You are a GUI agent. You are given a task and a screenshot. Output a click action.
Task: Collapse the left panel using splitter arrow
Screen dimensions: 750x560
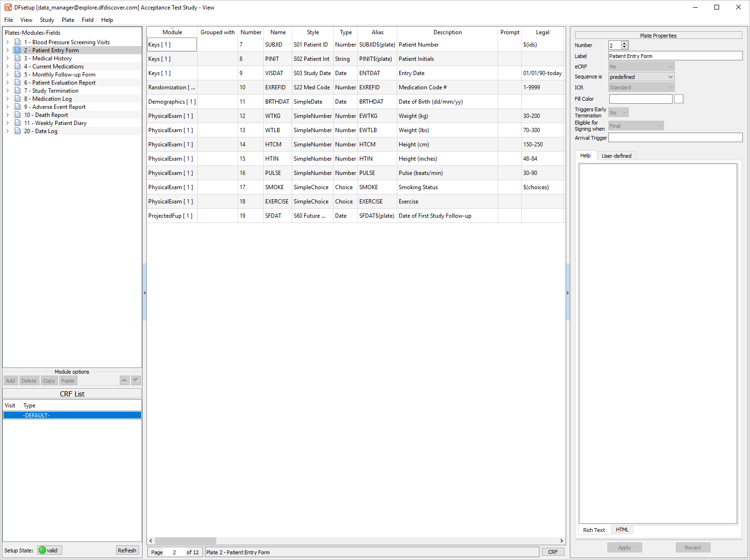[144, 293]
